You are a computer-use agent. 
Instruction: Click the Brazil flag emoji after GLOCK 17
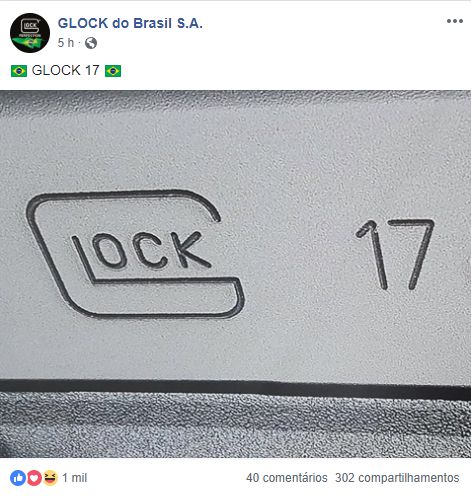coord(113,71)
